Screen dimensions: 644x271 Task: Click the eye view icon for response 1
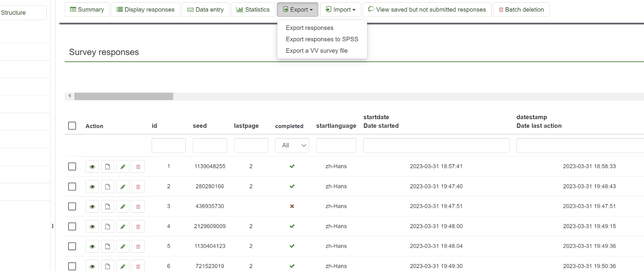point(92,167)
